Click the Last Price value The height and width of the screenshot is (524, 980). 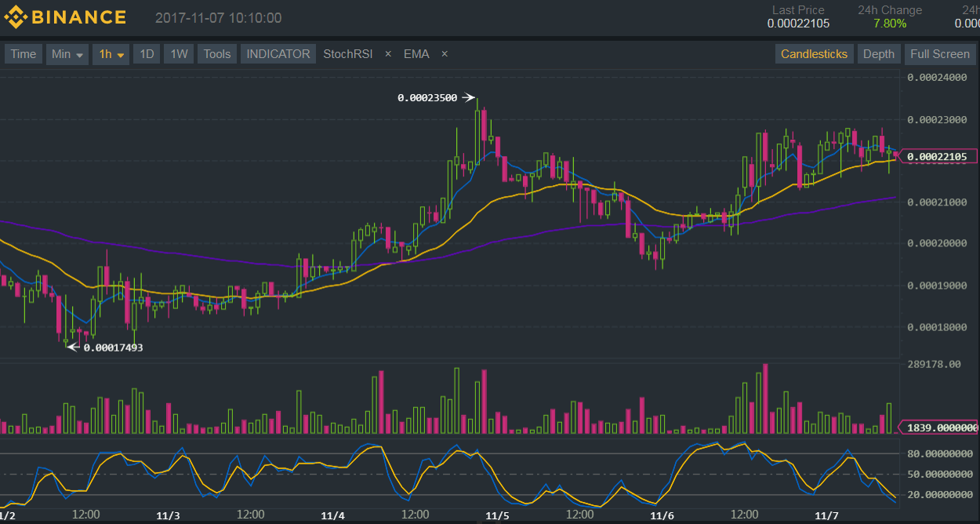coord(798,24)
